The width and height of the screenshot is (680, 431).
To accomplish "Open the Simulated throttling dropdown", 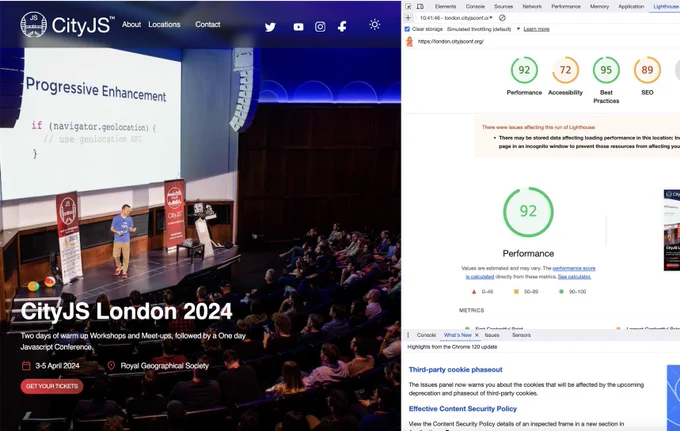I will pos(483,29).
